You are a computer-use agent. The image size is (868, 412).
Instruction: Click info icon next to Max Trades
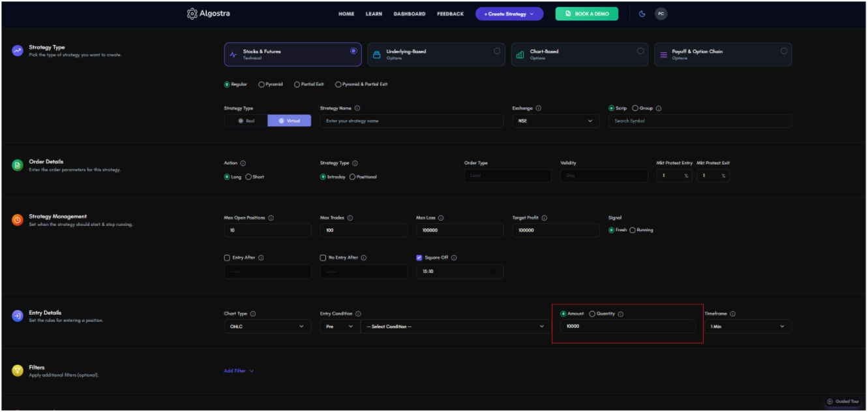click(x=350, y=218)
